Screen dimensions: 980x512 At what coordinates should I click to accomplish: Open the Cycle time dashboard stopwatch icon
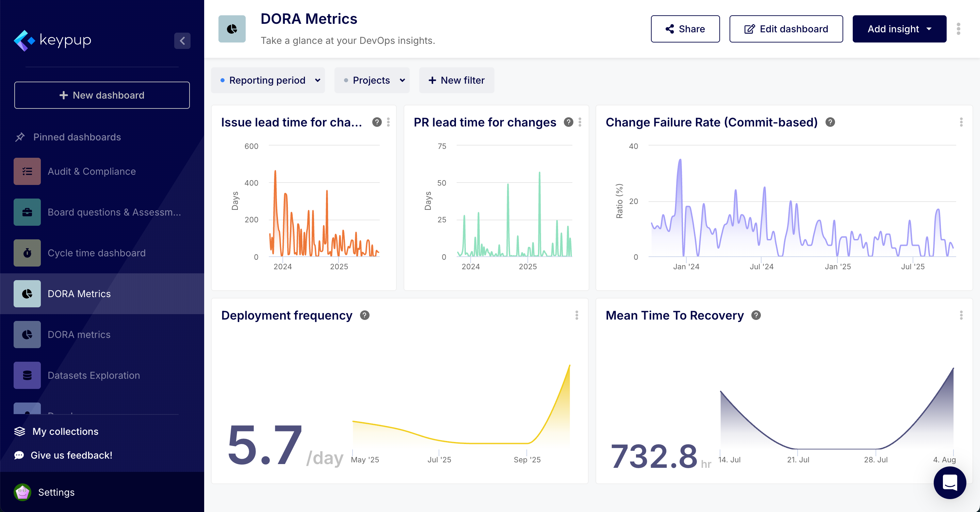click(27, 253)
